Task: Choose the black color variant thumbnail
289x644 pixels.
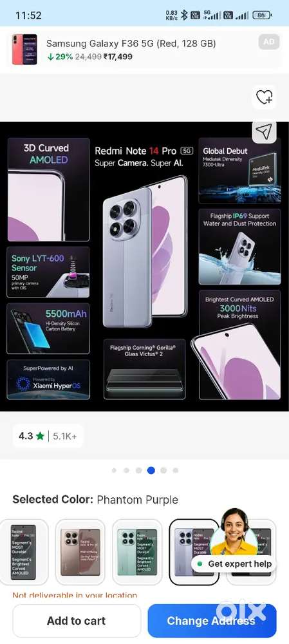Action: tap(23, 552)
